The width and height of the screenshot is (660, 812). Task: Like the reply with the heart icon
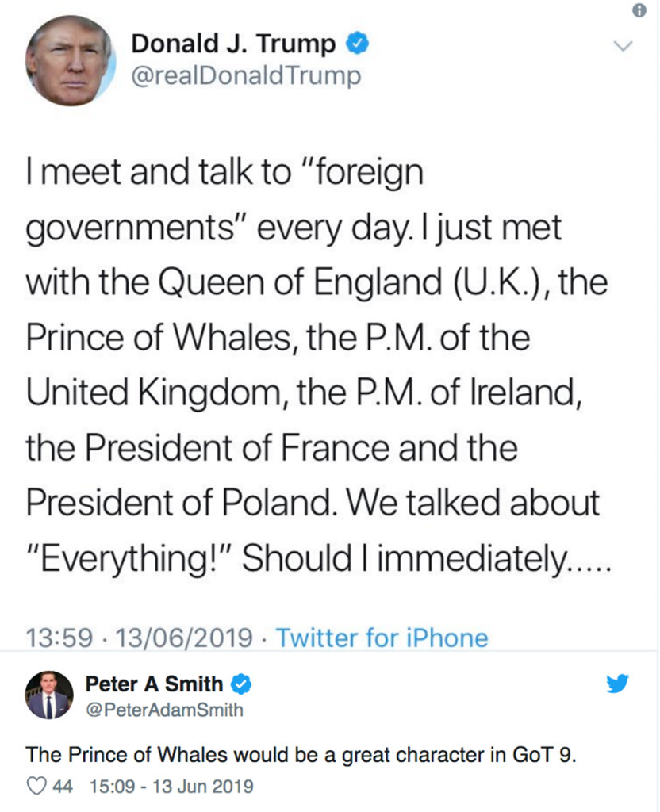(x=36, y=787)
